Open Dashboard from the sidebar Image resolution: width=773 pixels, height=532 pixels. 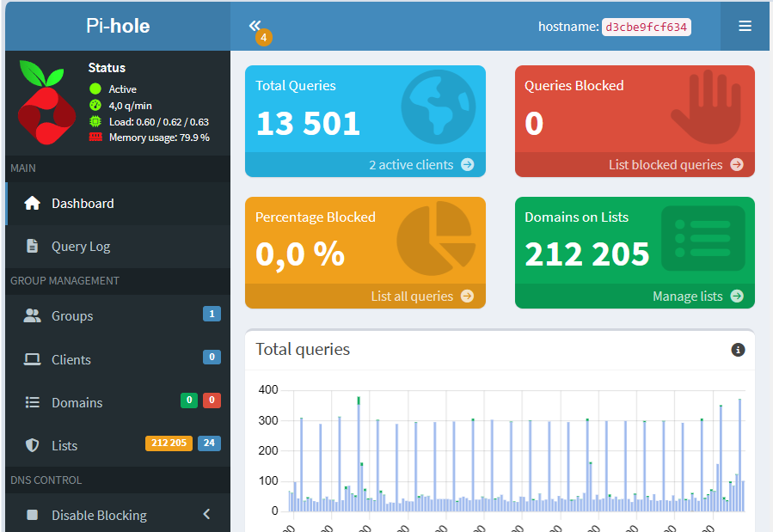pos(83,204)
